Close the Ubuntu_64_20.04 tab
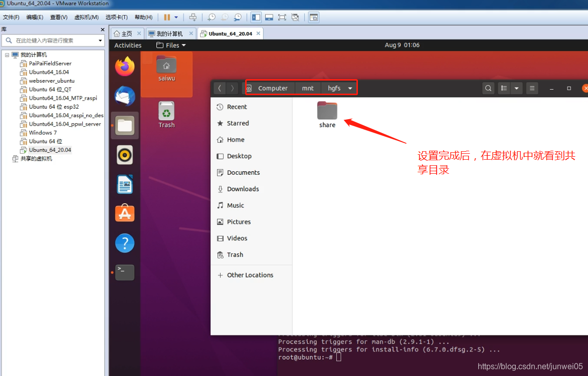Image resolution: width=588 pixels, height=376 pixels. tap(258, 34)
